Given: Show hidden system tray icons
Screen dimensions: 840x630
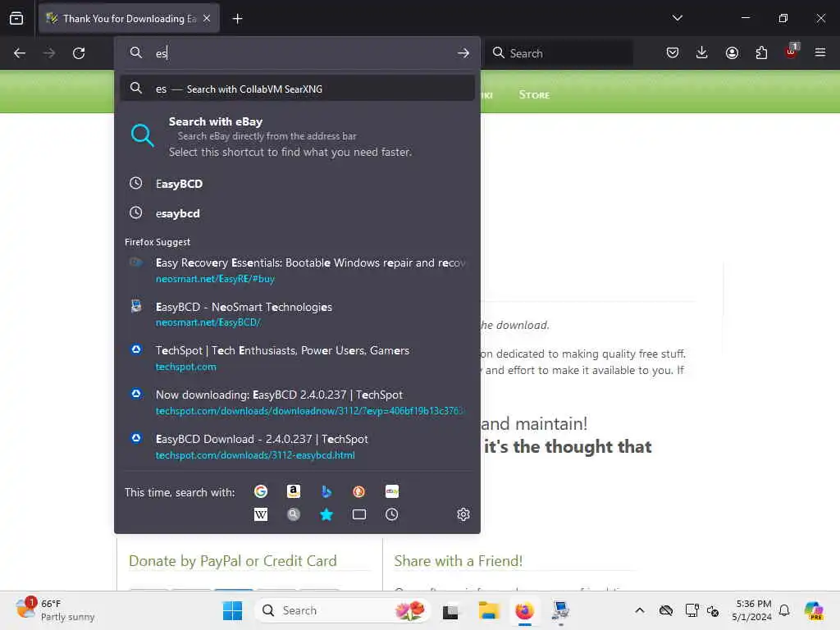Looking at the screenshot, I should [640, 610].
